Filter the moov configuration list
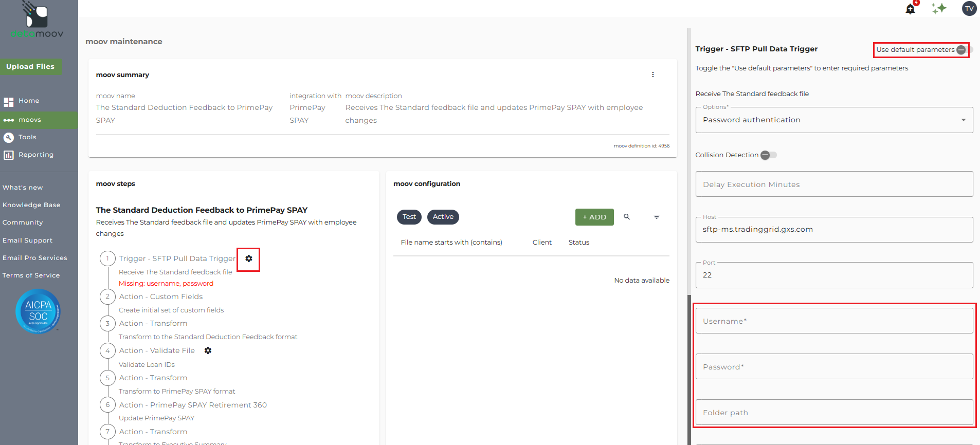 (x=657, y=217)
